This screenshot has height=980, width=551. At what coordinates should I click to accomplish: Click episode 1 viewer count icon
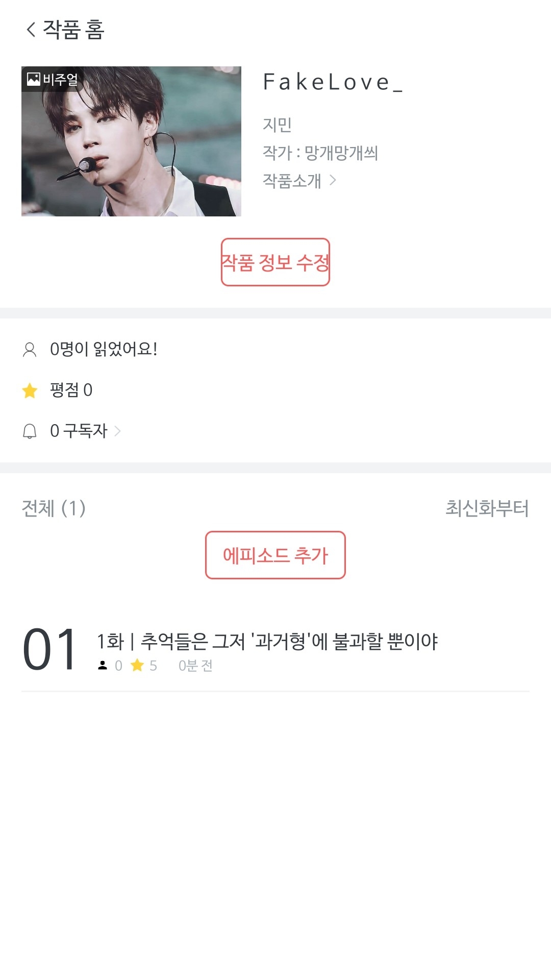(103, 666)
